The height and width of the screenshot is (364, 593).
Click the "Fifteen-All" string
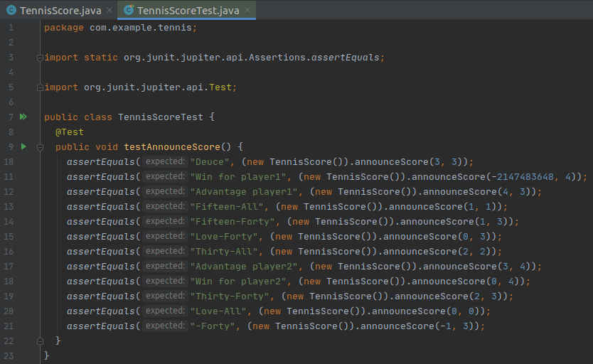pos(227,207)
